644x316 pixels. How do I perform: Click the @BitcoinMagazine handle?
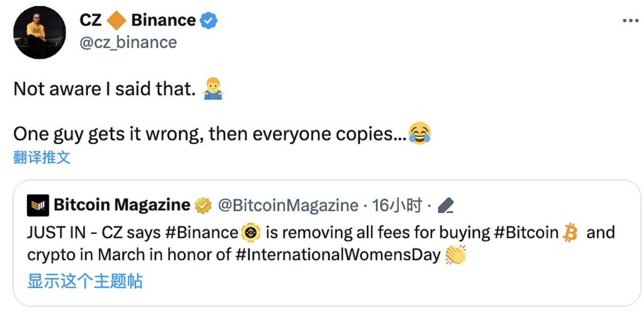pyautogui.click(x=288, y=205)
